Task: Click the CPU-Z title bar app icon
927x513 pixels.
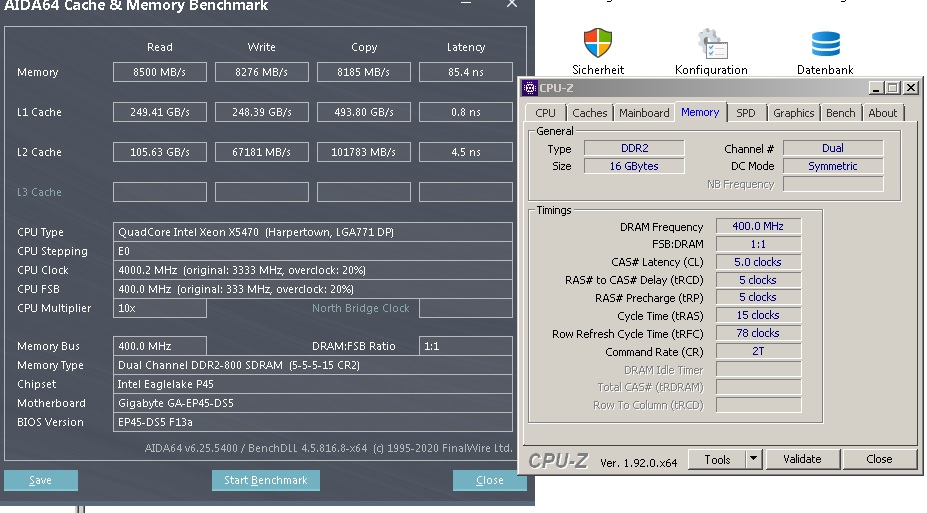Action: pyautogui.click(x=530, y=88)
